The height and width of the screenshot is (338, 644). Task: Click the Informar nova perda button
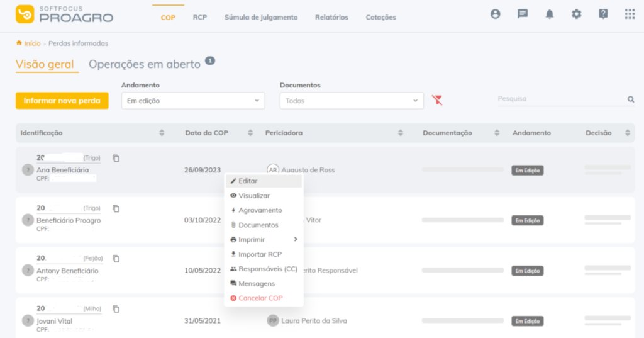point(62,101)
